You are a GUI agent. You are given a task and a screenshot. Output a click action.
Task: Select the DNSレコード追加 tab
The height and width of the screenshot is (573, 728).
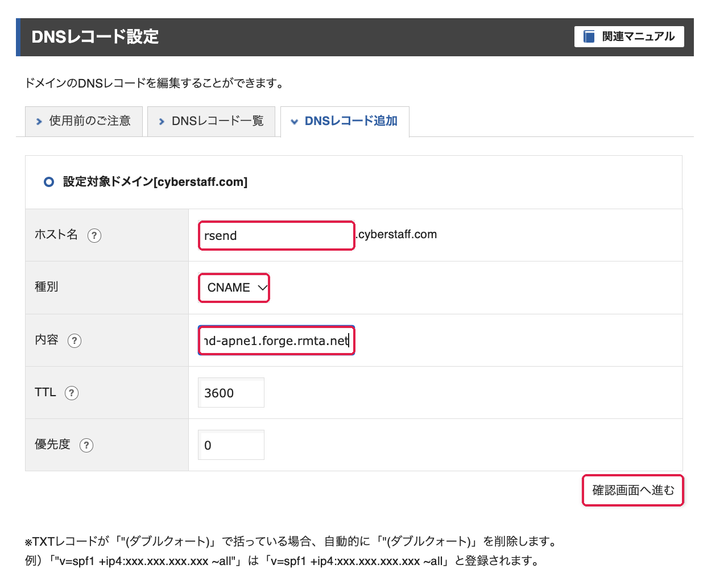coord(345,121)
